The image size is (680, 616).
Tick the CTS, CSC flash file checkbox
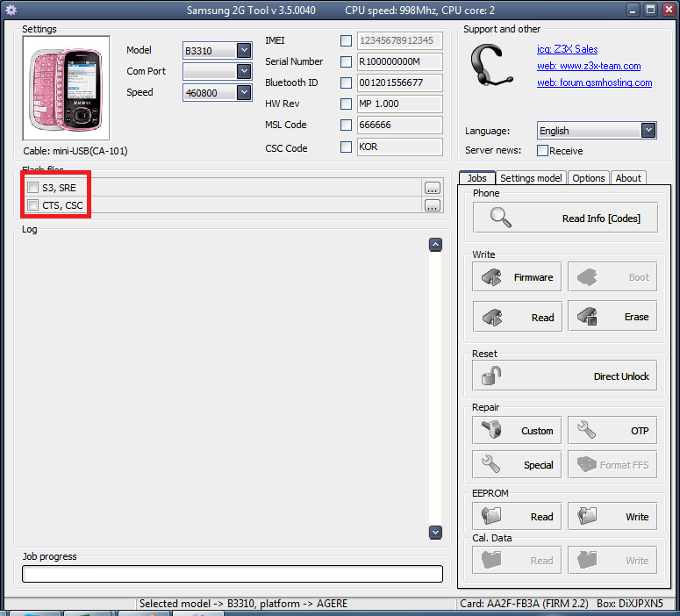coord(33,205)
